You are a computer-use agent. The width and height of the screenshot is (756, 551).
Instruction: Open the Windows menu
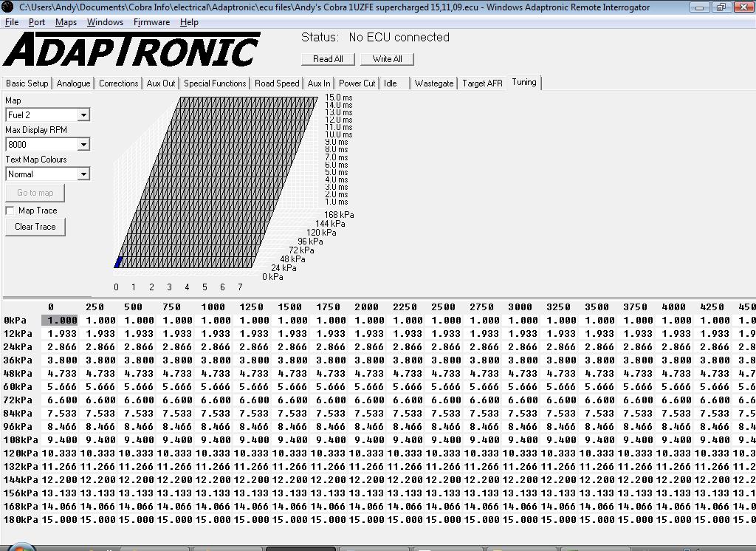pos(105,22)
